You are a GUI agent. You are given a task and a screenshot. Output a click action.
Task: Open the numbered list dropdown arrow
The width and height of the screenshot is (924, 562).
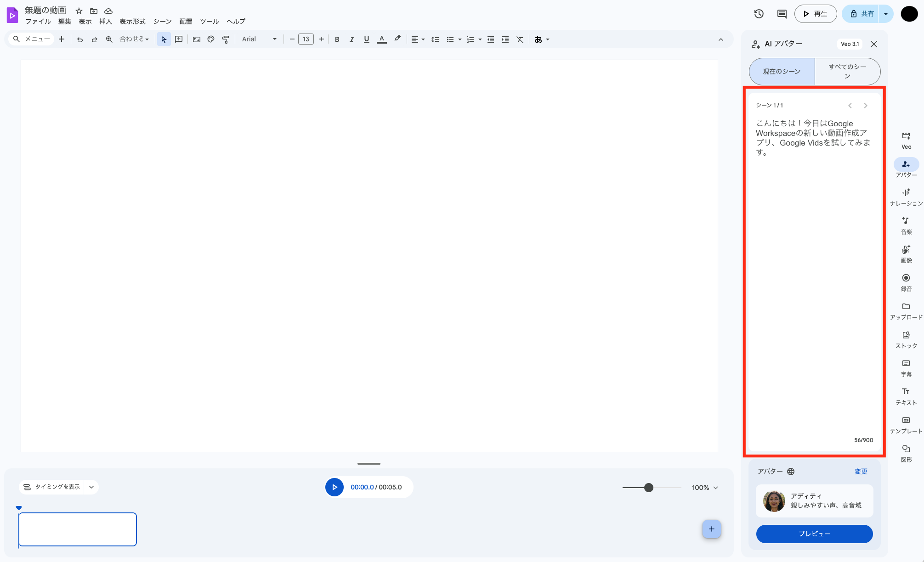click(x=480, y=39)
